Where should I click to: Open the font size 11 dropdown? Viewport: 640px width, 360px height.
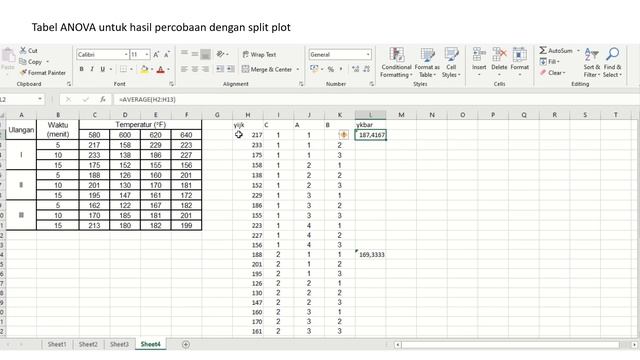(x=147, y=55)
